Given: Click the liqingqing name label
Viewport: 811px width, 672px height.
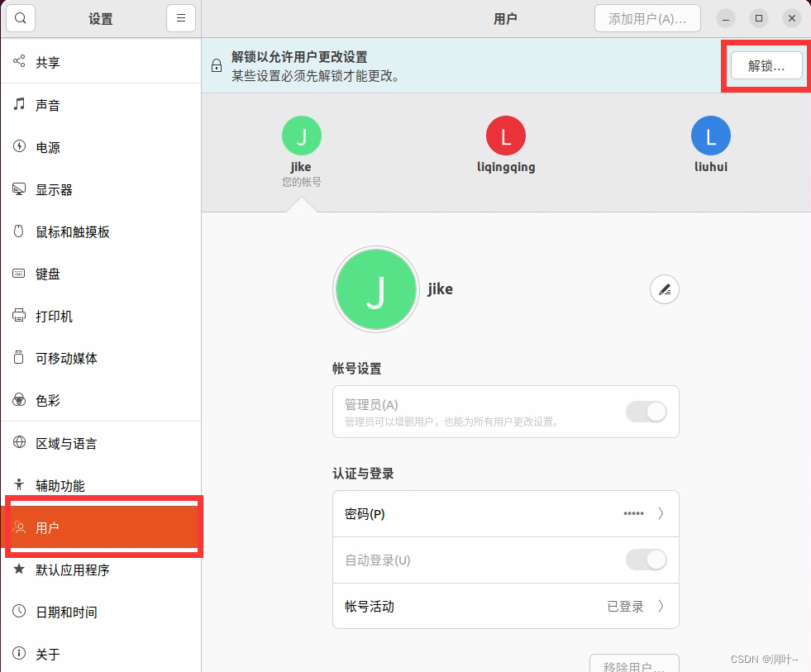Looking at the screenshot, I should pos(506,167).
